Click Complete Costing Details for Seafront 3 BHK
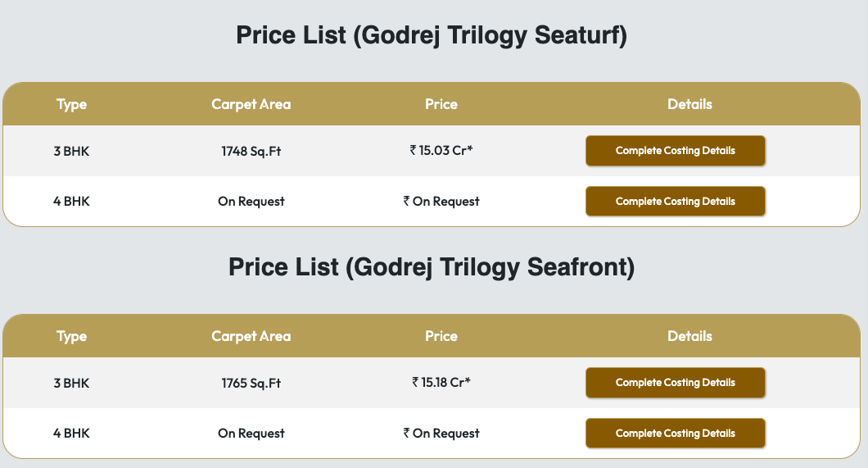The width and height of the screenshot is (868, 468). 675,383
